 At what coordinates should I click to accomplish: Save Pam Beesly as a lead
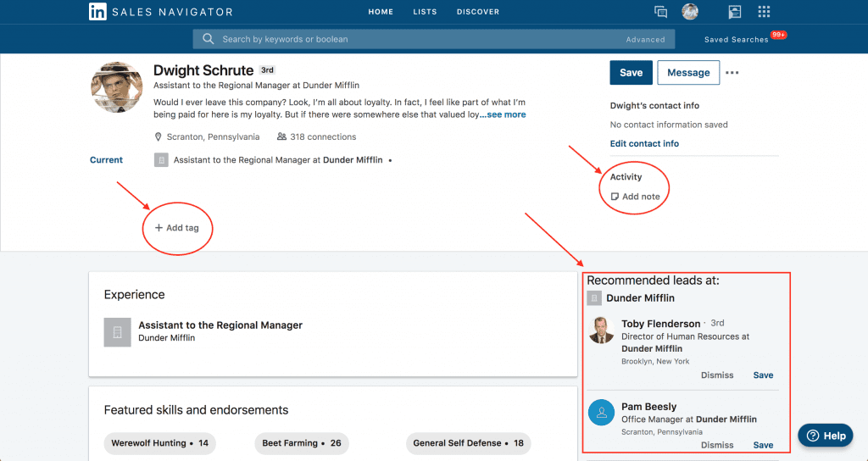pyautogui.click(x=763, y=445)
